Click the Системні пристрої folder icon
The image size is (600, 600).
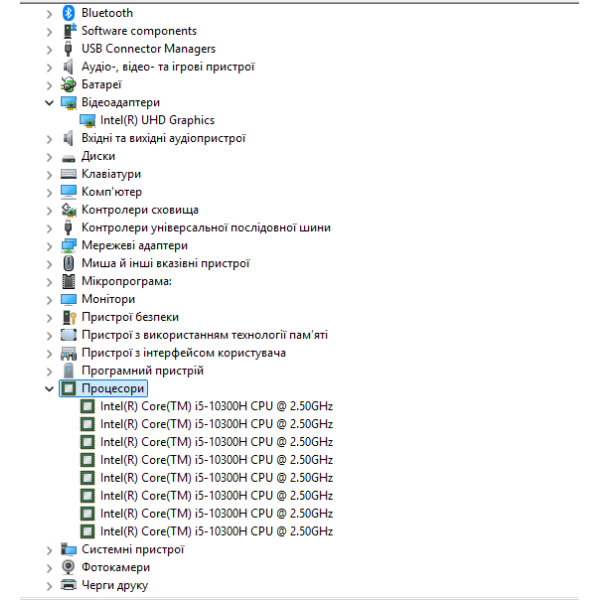tap(69, 550)
